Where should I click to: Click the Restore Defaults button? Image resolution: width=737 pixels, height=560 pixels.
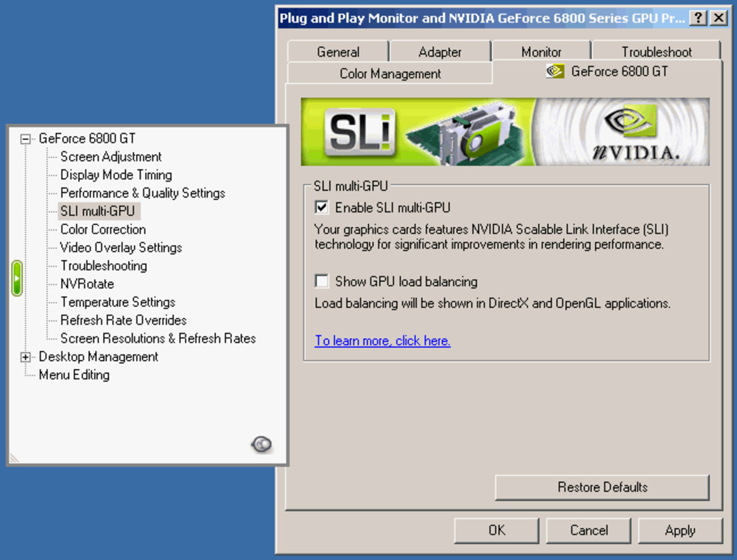(x=602, y=487)
